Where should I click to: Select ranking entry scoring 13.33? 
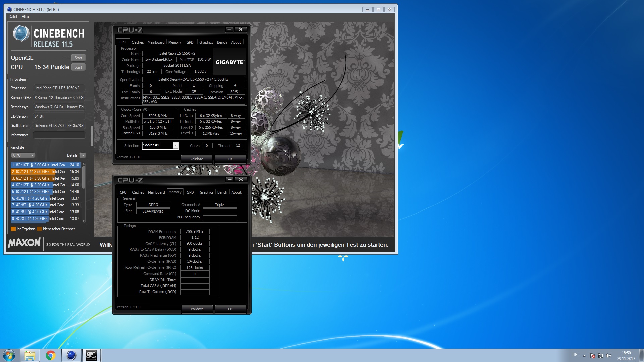pyautogui.click(x=46, y=205)
